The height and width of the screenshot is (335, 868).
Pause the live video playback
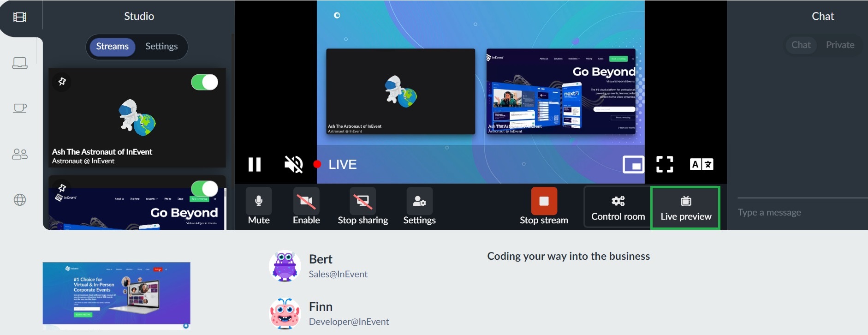(255, 164)
